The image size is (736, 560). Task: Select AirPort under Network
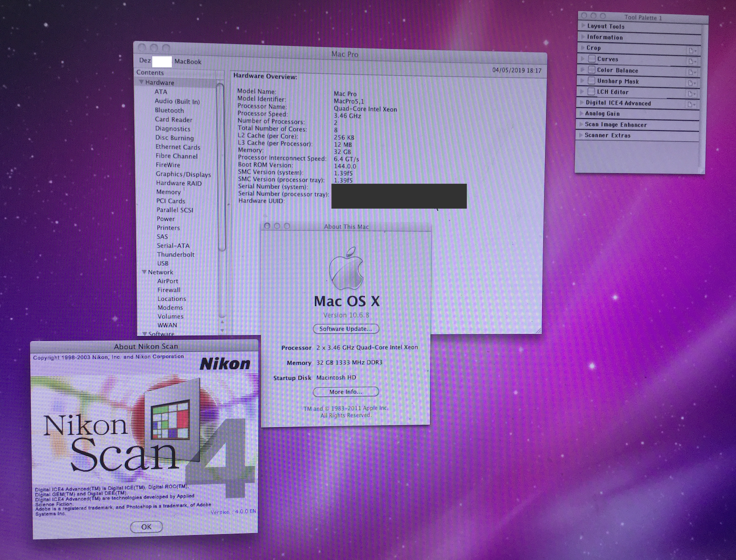[x=168, y=281]
